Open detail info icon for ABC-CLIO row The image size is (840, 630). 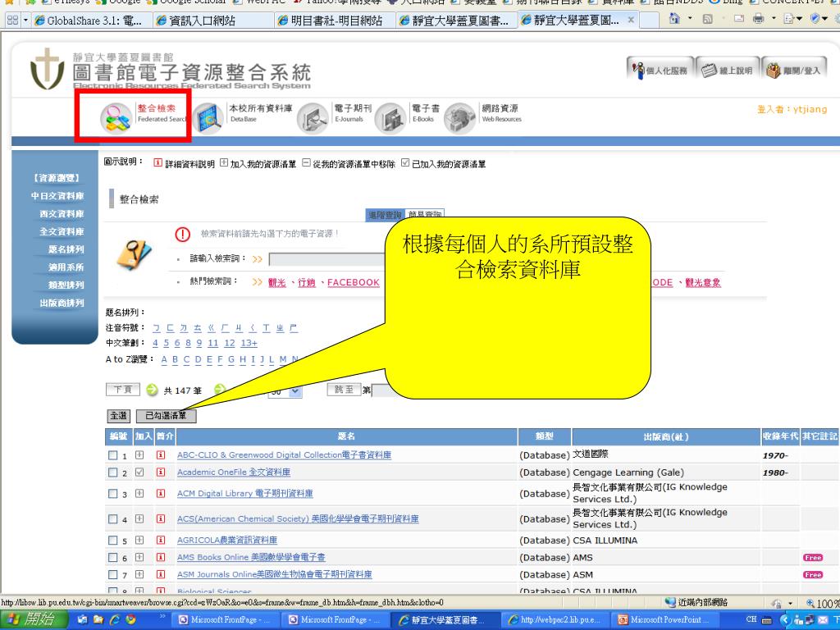tap(161, 454)
